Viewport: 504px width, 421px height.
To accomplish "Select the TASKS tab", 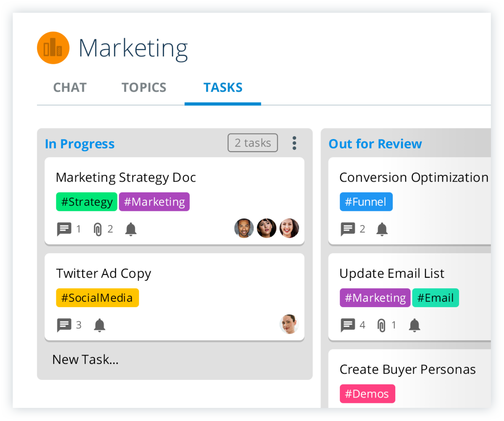I will pyautogui.click(x=223, y=87).
